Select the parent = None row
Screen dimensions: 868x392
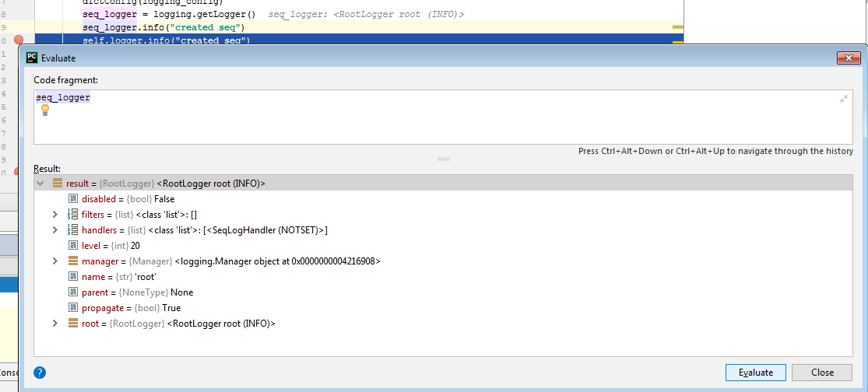click(x=443, y=292)
